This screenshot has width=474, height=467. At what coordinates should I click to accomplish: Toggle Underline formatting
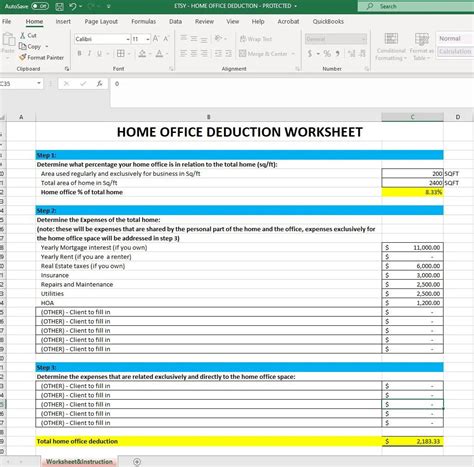99,53
